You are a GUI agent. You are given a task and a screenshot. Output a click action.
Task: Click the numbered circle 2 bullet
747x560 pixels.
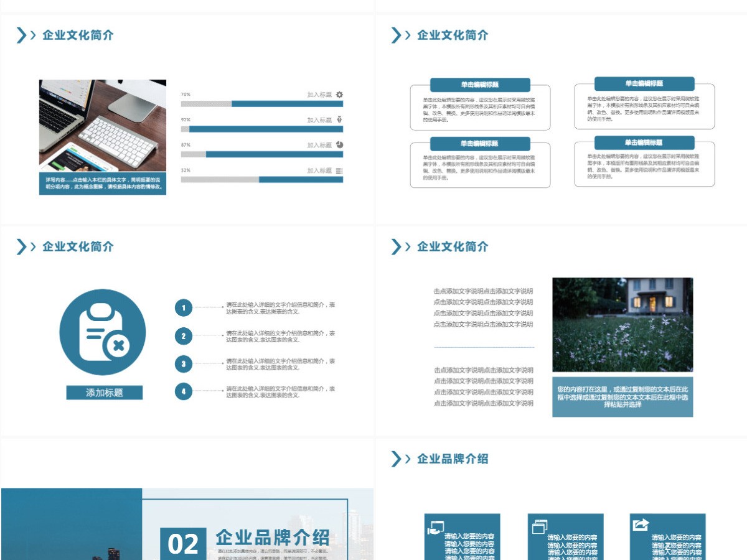point(184,336)
